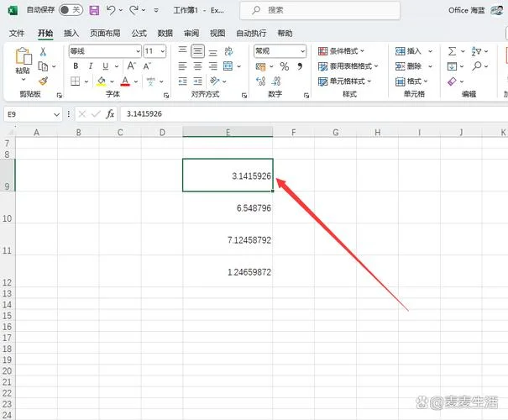Click the Redo arrow icon

pyautogui.click(x=134, y=10)
